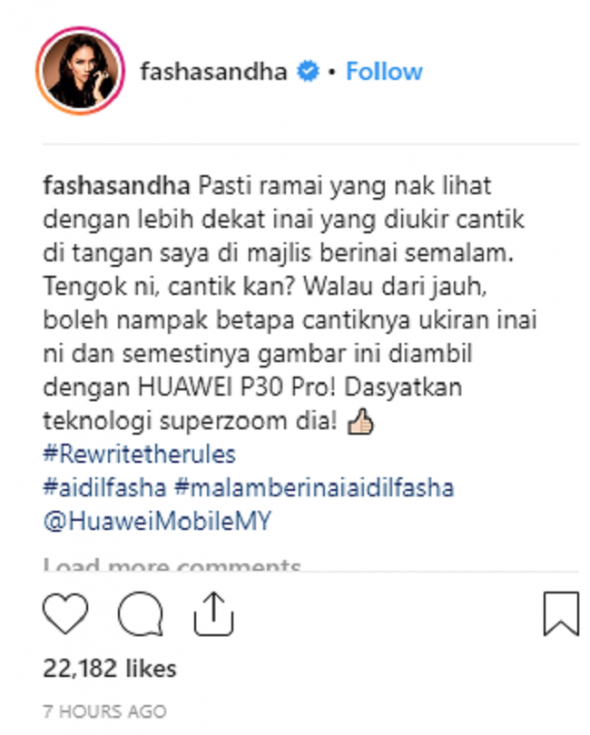
Task: View the list of 22,182 likes
Action: 110,668
